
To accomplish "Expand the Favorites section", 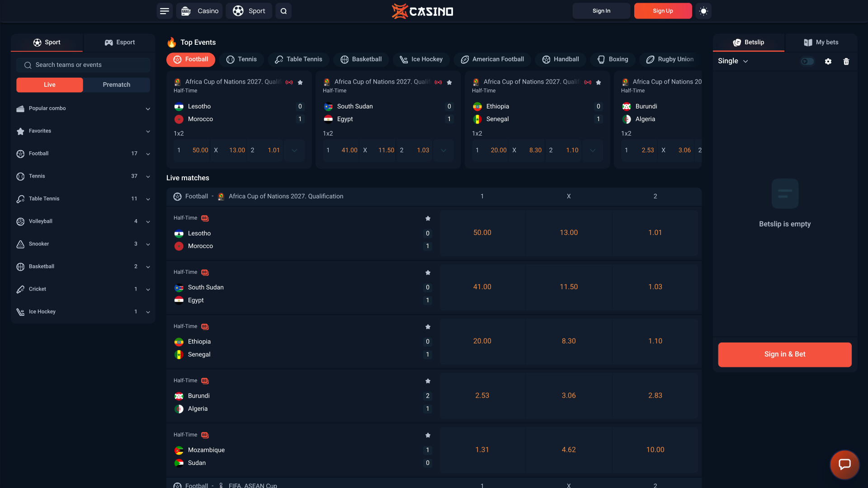I will [83, 131].
